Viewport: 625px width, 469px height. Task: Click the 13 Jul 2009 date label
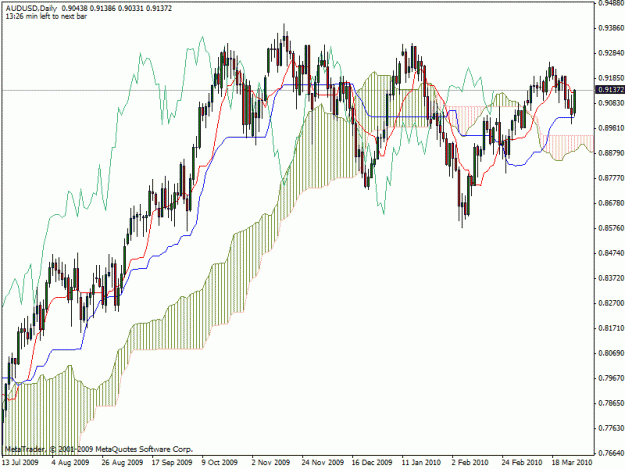(x=20, y=462)
